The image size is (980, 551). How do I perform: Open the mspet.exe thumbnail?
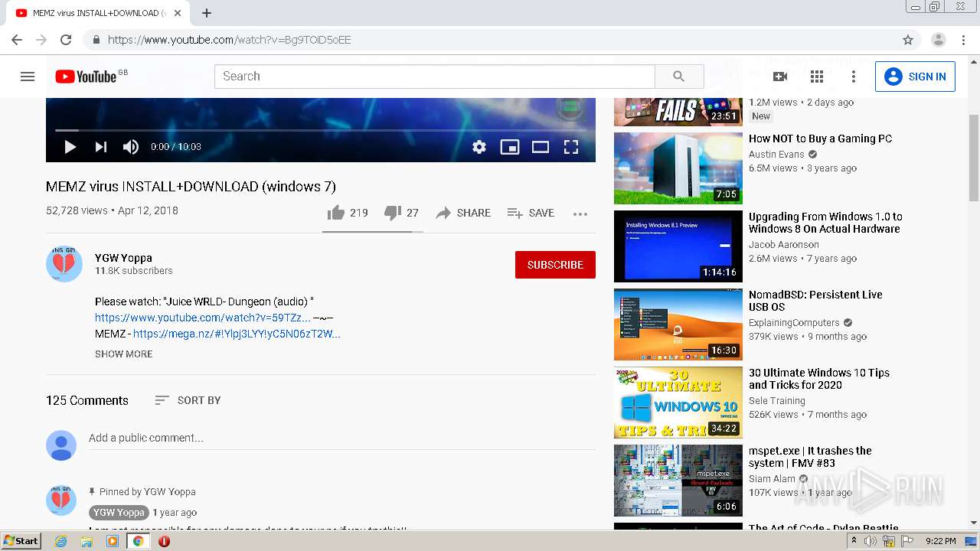point(678,481)
